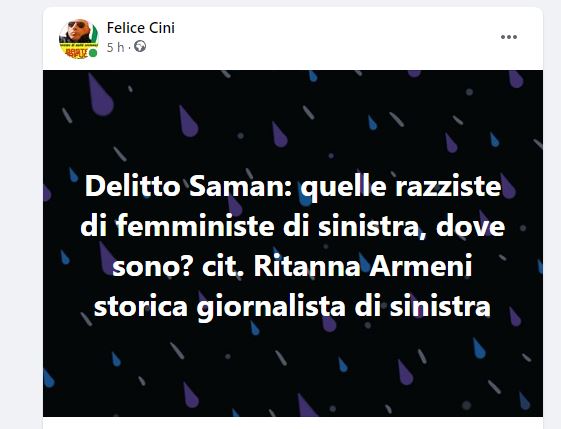This screenshot has height=429, width=561.
Task: Click the word 'razziste' in the post
Action: point(448,187)
